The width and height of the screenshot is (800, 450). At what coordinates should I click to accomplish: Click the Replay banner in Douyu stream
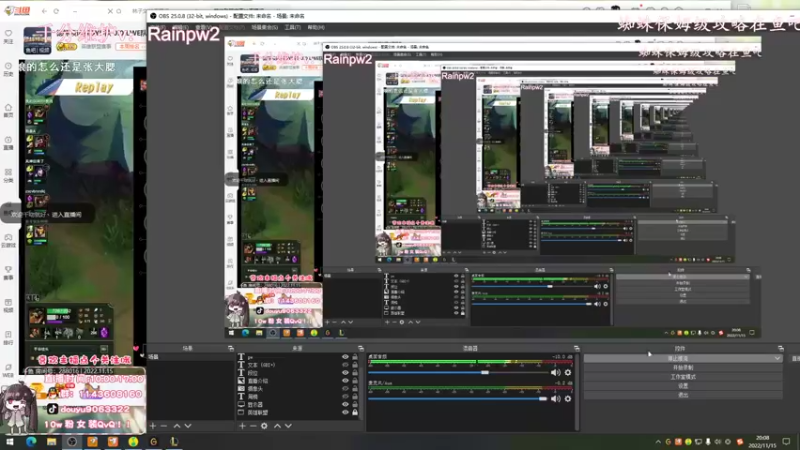[94, 87]
